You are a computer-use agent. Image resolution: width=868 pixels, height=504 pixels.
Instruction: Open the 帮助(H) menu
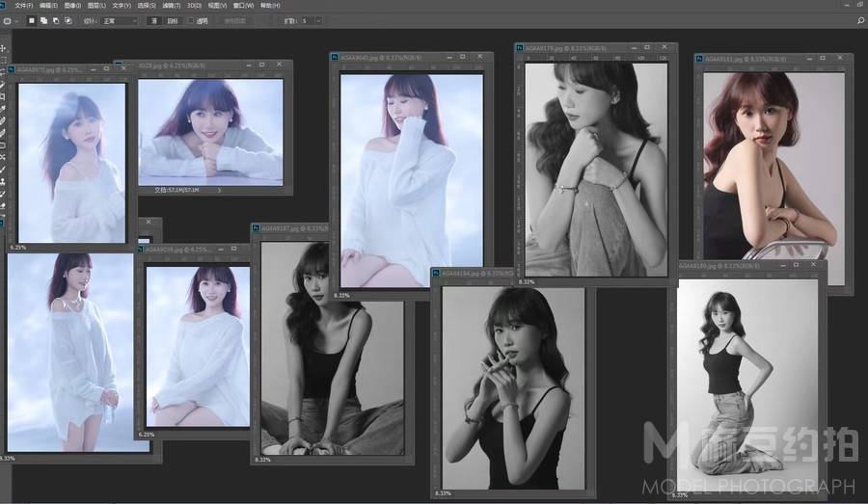270,5
